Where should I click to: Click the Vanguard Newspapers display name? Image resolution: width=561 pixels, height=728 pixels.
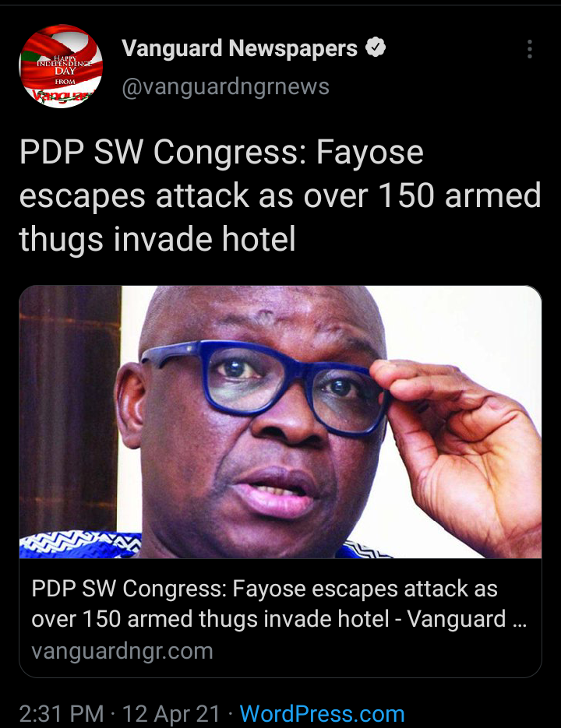pyautogui.click(x=239, y=48)
